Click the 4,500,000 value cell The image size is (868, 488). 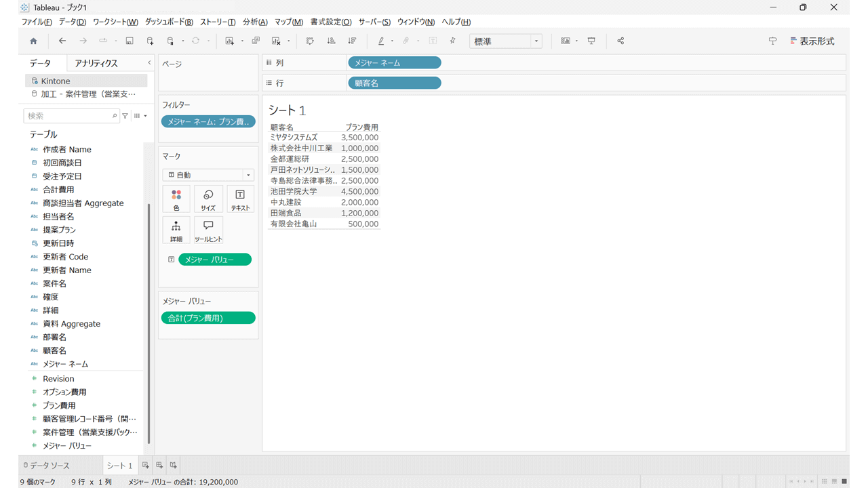coord(360,192)
